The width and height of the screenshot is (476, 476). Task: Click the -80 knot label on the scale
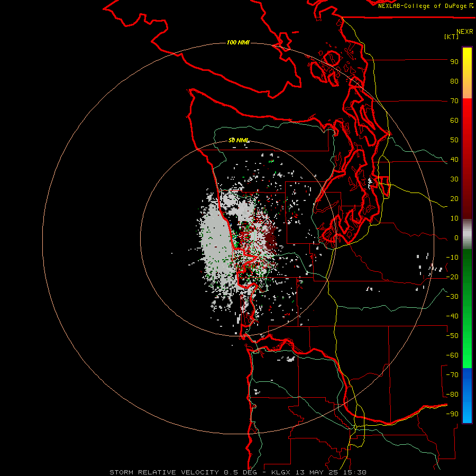coord(452,395)
